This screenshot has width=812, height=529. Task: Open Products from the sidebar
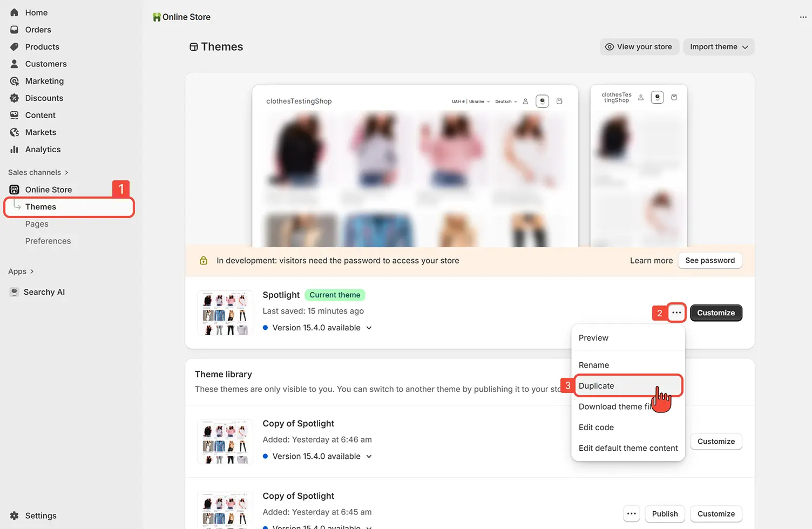15,46
